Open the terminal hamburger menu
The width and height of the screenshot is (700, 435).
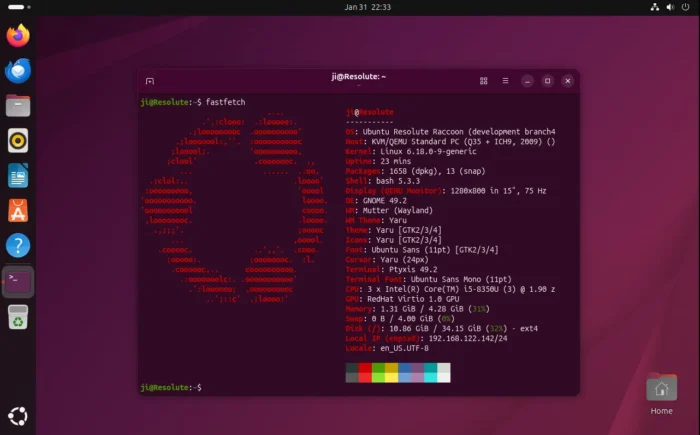[x=504, y=80]
